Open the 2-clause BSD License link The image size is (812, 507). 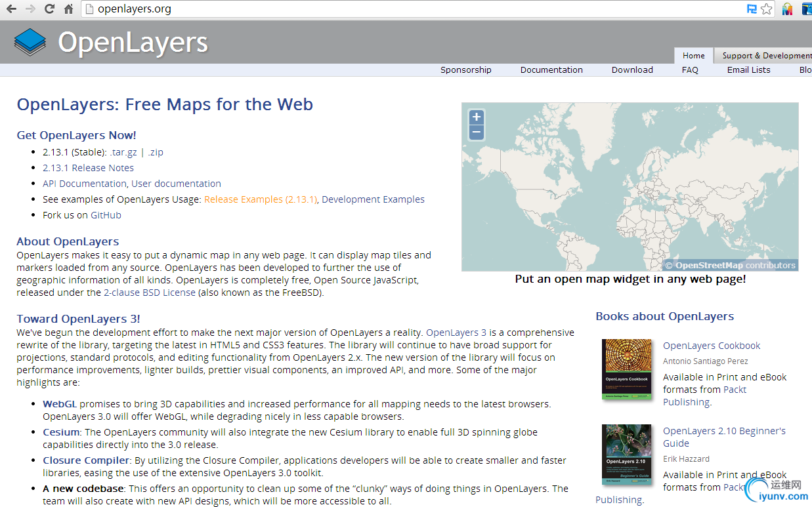coord(150,293)
